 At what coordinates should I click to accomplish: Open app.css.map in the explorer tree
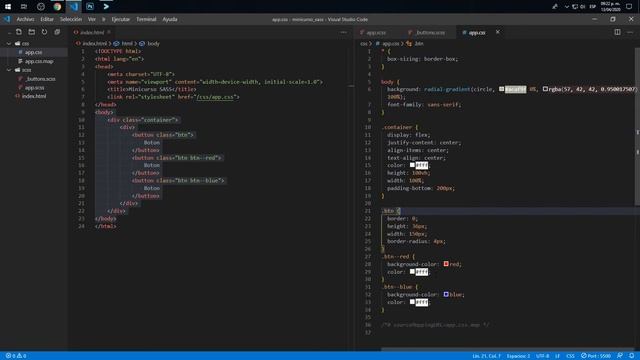[x=39, y=61]
